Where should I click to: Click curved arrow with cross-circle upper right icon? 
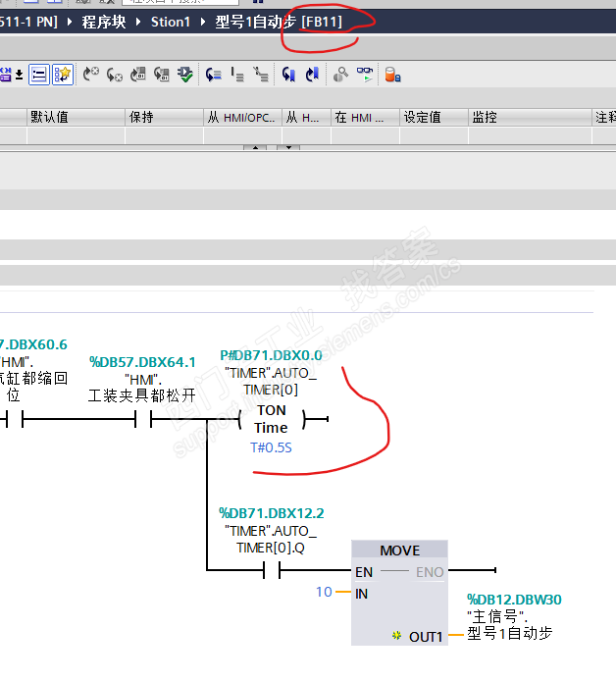coord(91,75)
